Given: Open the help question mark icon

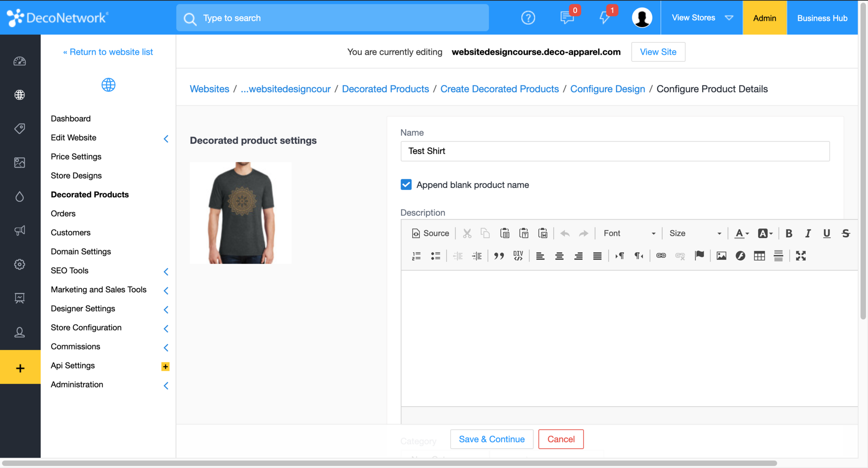Looking at the screenshot, I should [528, 18].
